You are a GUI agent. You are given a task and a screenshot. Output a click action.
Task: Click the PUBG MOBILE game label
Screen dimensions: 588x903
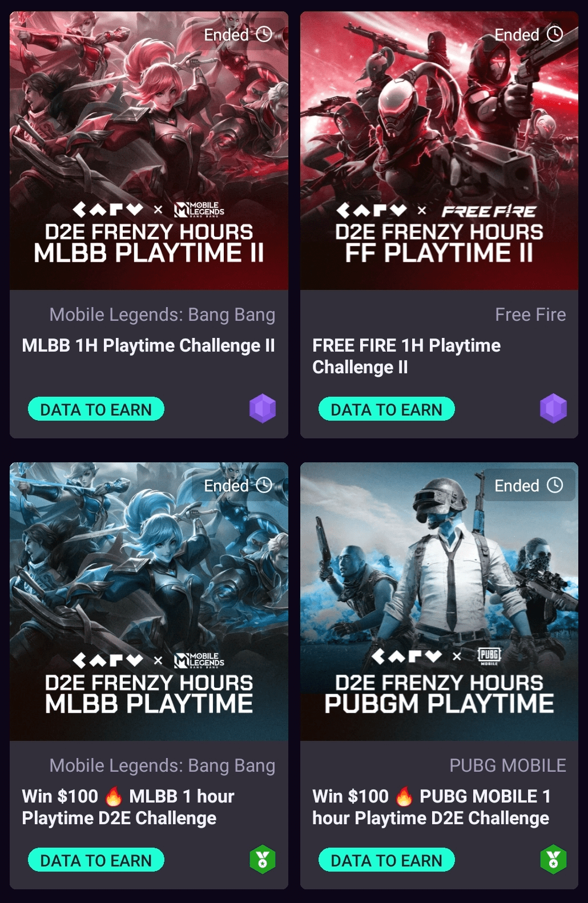pos(508,765)
